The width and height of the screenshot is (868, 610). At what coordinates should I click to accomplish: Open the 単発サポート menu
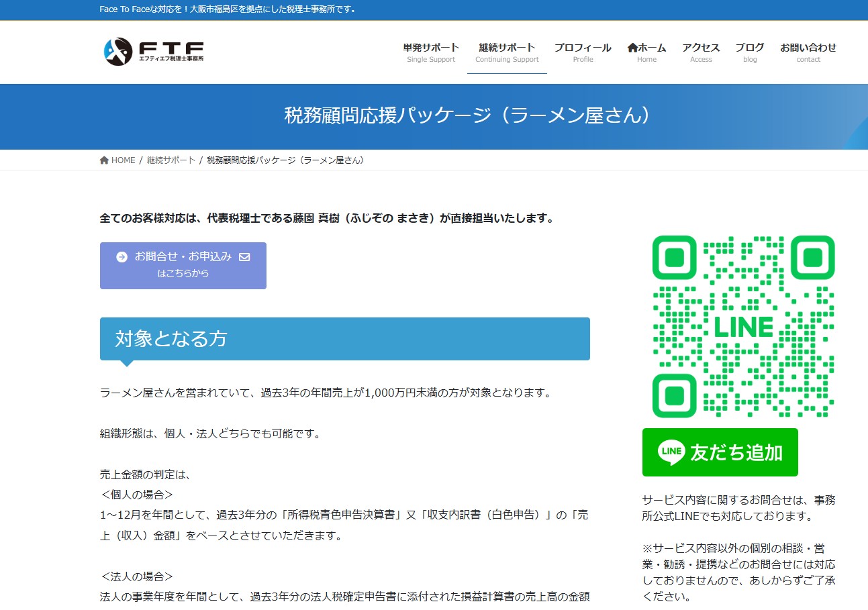tap(431, 52)
